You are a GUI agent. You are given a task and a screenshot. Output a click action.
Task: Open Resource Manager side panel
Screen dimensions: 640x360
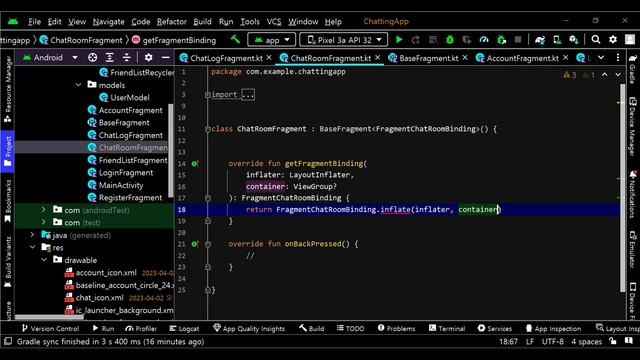click(x=8, y=89)
